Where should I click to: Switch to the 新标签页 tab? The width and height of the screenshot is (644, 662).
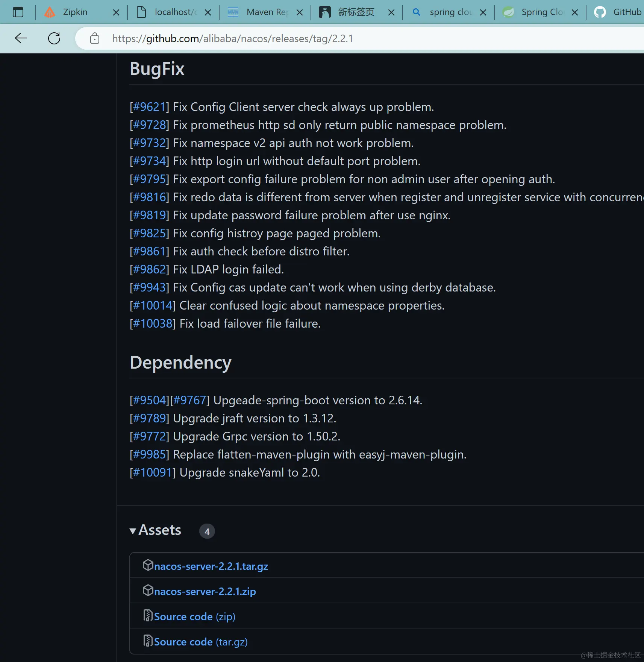357,12
